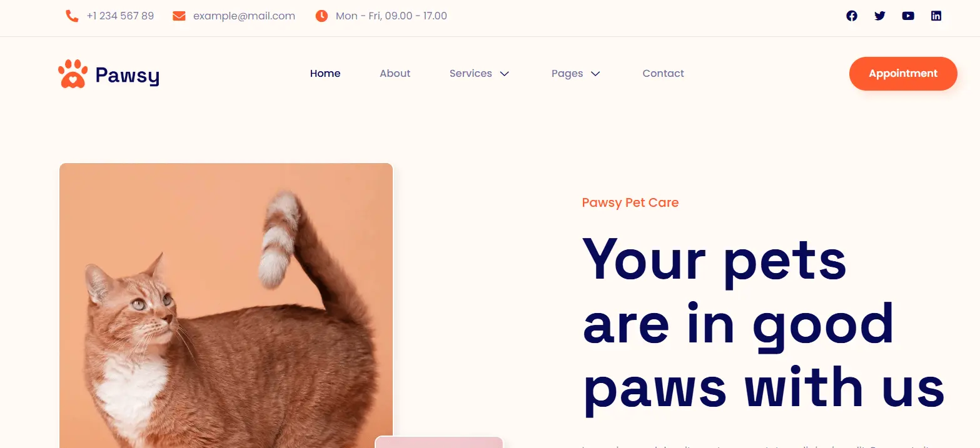This screenshot has width=980, height=448.
Task: Click the envelope email icon
Action: pyautogui.click(x=179, y=16)
